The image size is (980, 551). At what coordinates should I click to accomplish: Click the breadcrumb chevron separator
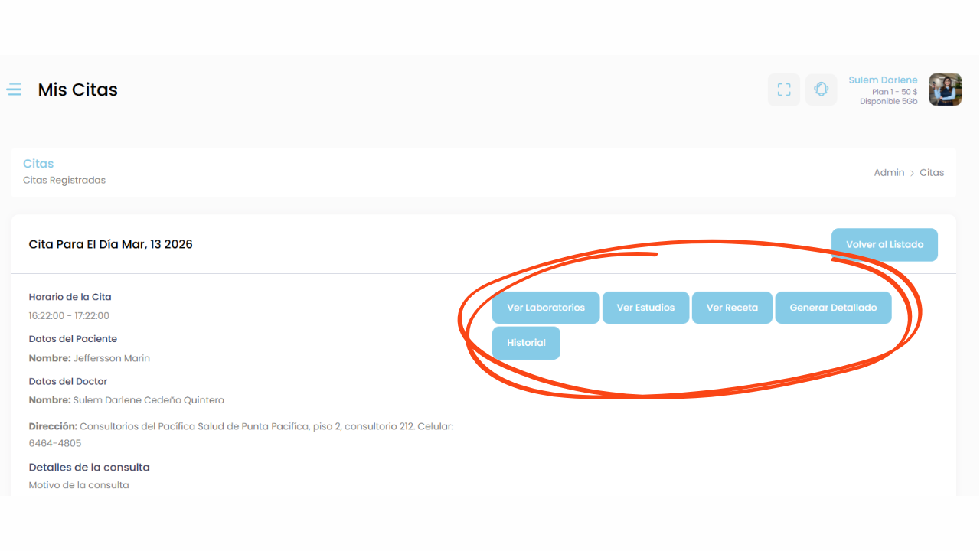(912, 173)
